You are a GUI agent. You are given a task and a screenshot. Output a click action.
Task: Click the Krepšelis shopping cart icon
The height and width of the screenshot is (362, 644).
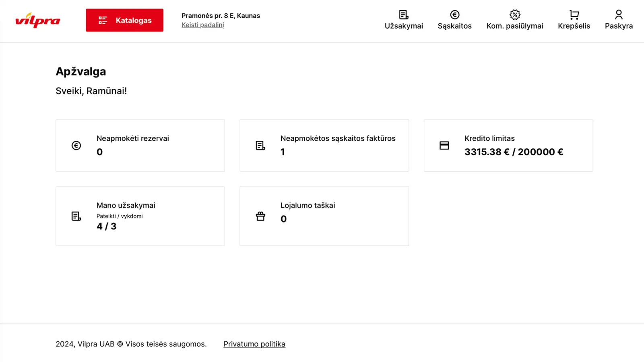[574, 15]
